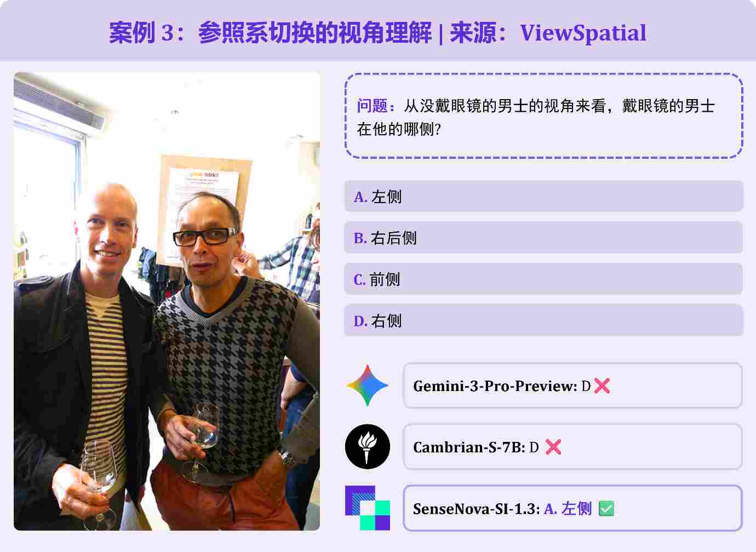Choose option C. 前侧
This screenshot has width=756, height=552.
[543, 279]
